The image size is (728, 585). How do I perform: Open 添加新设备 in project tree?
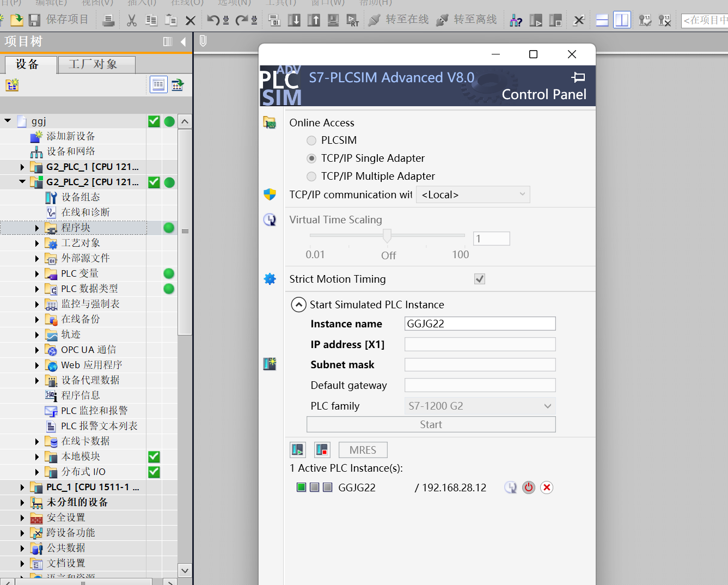click(x=71, y=136)
